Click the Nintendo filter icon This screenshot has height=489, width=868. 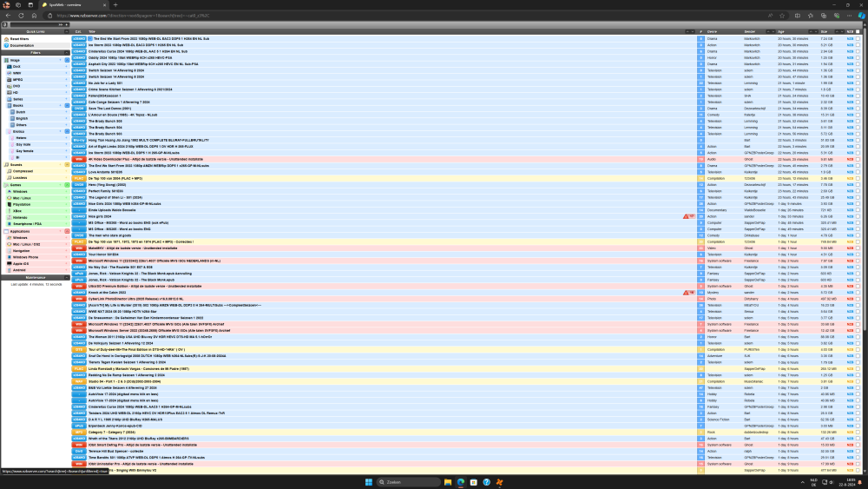pyautogui.click(x=10, y=217)
